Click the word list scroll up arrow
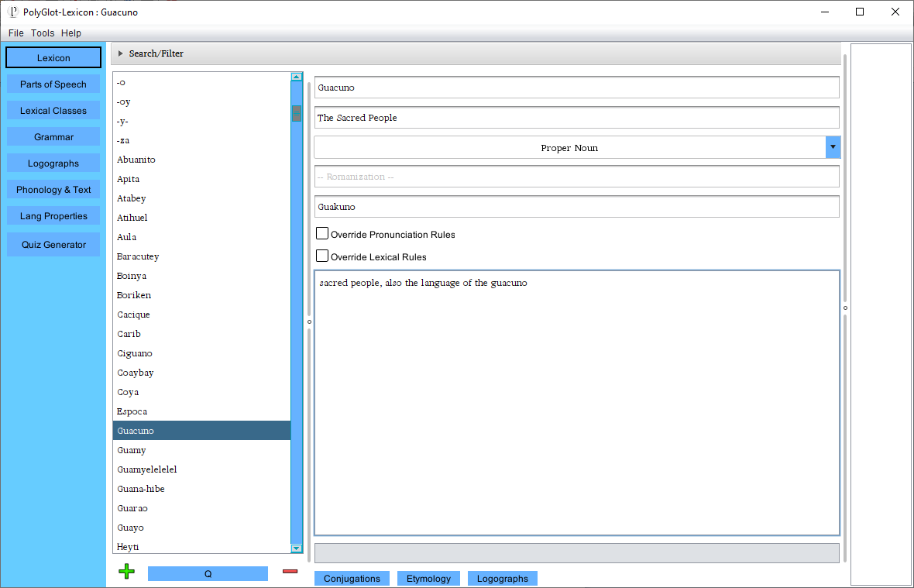 coord(296,77)
